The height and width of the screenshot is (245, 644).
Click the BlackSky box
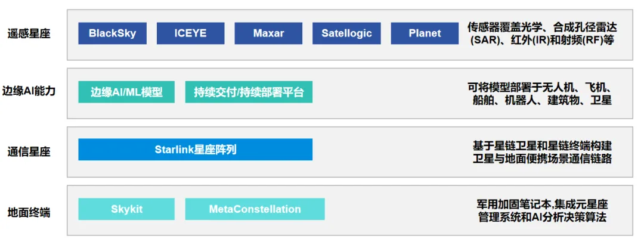click(x=112, y=33)
